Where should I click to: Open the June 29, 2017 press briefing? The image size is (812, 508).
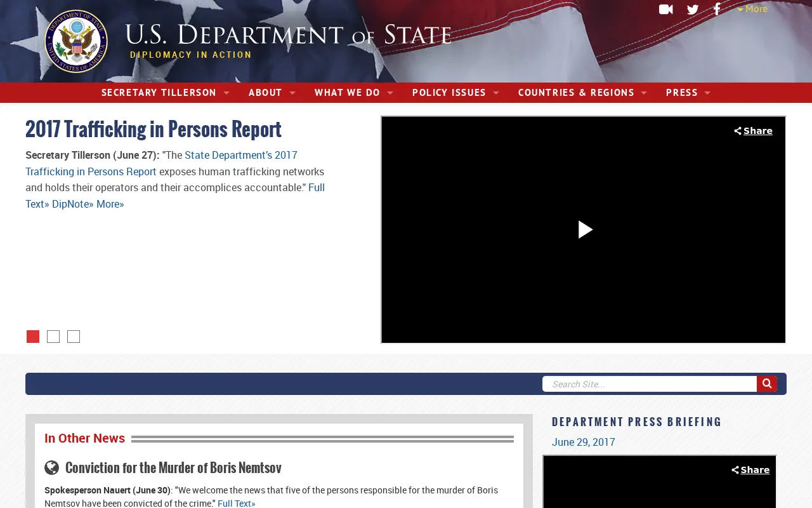tap(583, 442)
